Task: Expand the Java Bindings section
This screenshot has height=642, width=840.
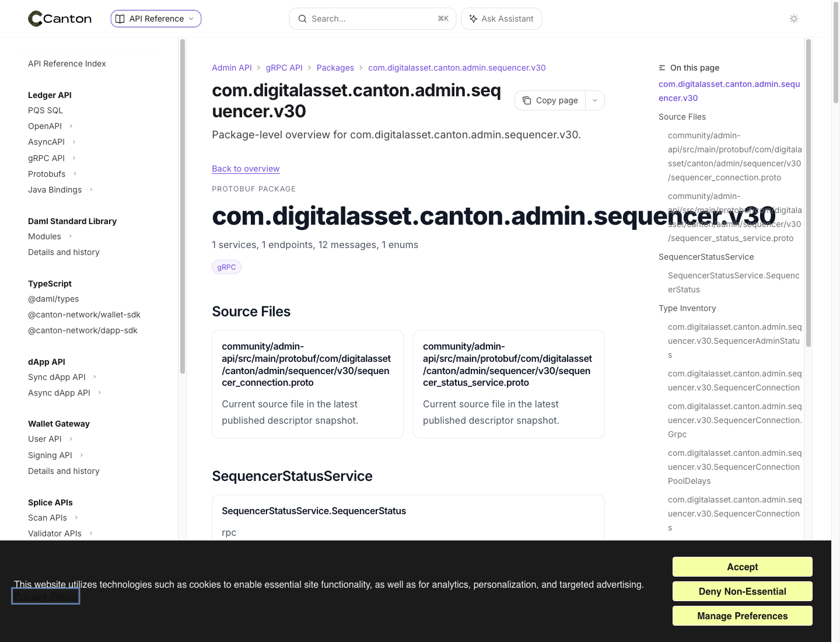Action: [x=61, y=190]
